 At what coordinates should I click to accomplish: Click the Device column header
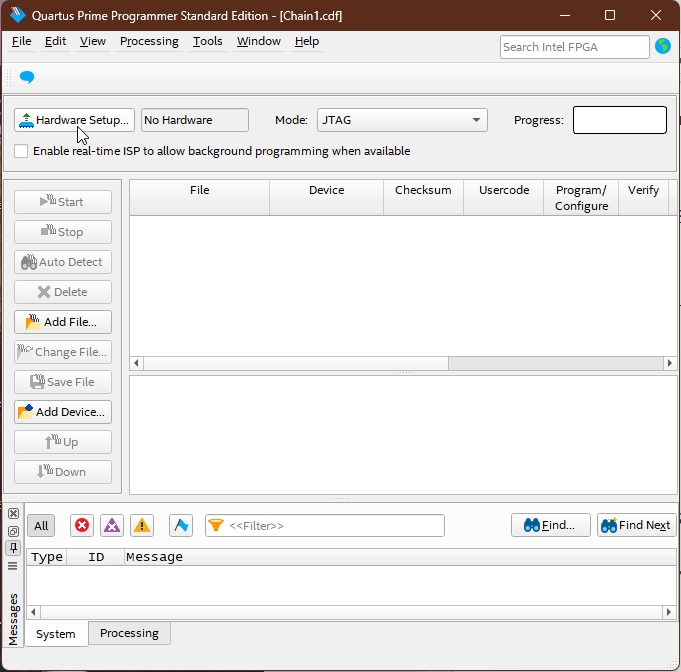(x=327, y=198)
